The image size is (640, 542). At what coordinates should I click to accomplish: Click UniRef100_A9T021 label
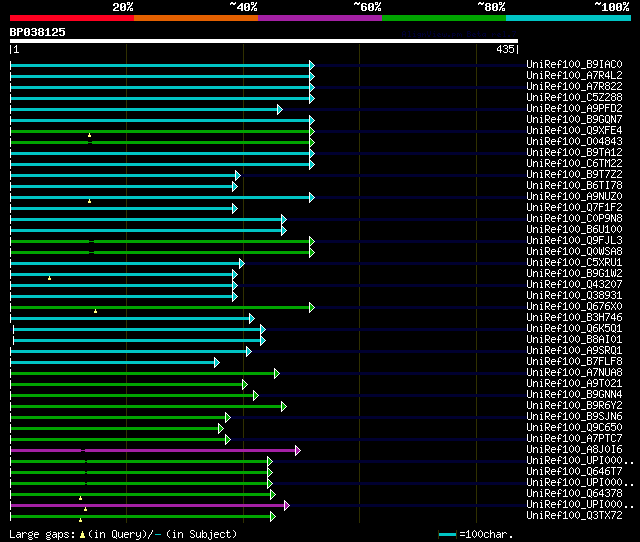(x=574, y=384)
